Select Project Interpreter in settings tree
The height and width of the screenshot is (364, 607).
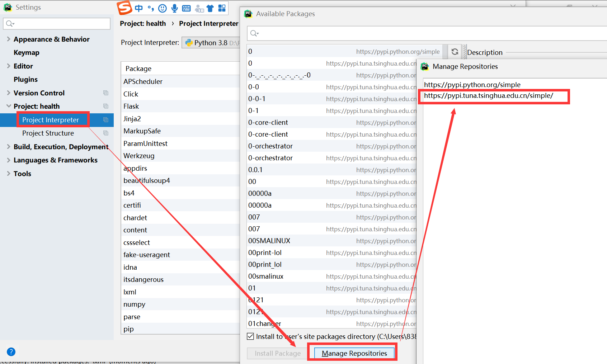tap(51, 120)
